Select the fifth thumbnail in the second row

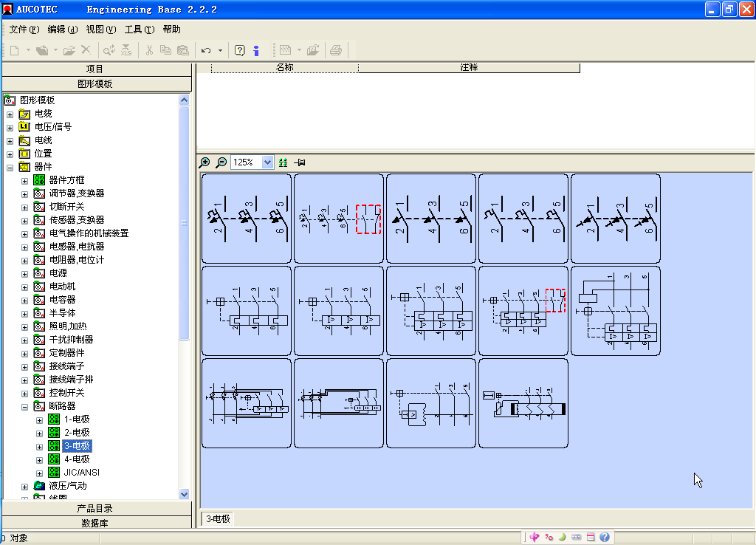(x=616, y=311)
